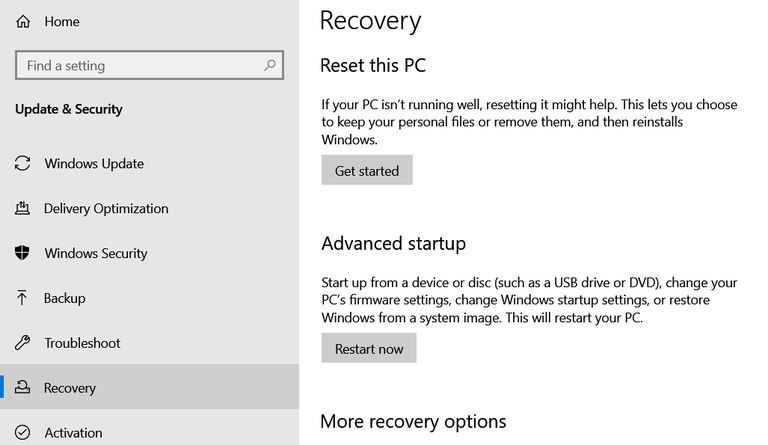This screenshot has width=768, height=445.
Task: Navigate to the Troubleshoot page
Action: click(x=82, y=343)
